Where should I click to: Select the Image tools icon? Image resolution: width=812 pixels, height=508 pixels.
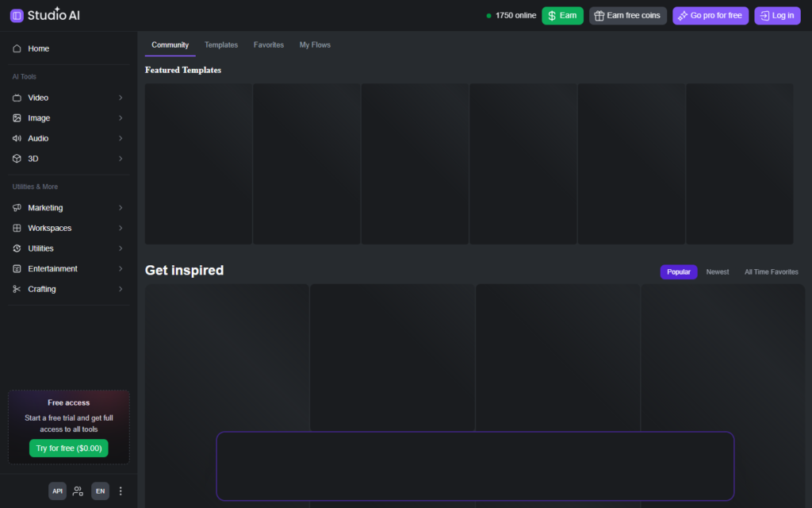[x=17, y=118]
